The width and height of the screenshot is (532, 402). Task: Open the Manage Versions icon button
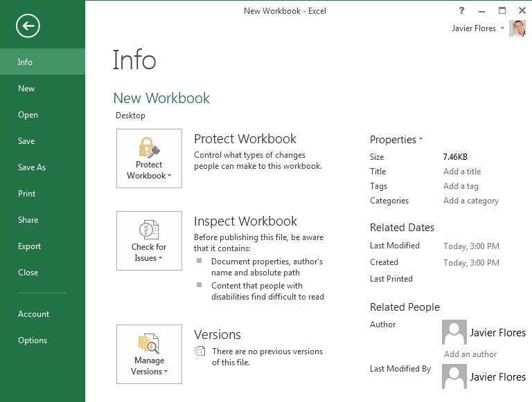pos(149,354)
